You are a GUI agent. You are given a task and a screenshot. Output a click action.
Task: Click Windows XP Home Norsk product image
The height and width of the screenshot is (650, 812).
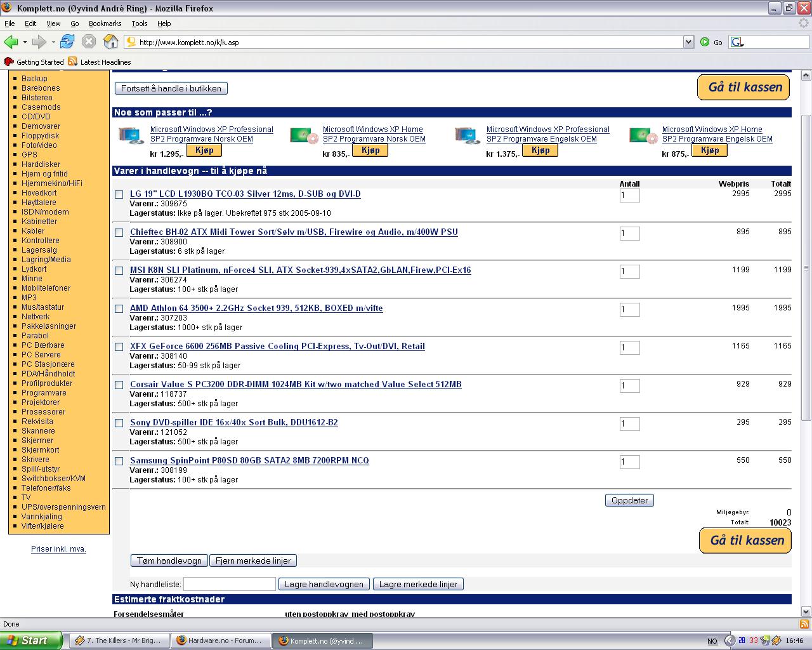pyautogui.click(x=304, y=135)
